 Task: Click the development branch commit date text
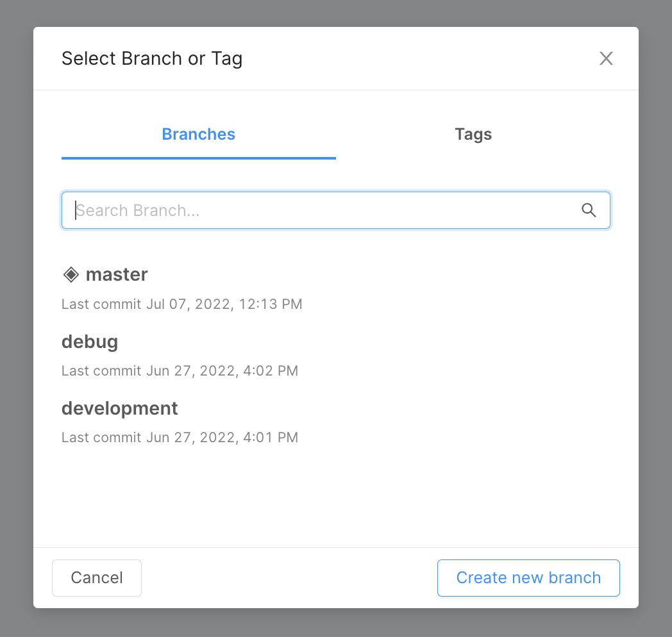(x=180, y=437)
